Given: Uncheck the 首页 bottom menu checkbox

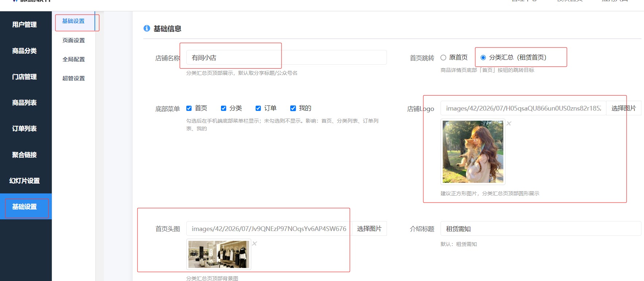Looking at the screenshot, I should (x=189, y=108).
